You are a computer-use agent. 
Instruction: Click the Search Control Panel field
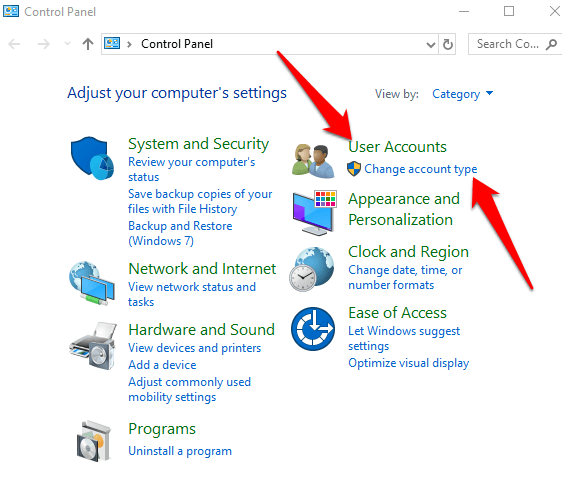click(515, 44)
